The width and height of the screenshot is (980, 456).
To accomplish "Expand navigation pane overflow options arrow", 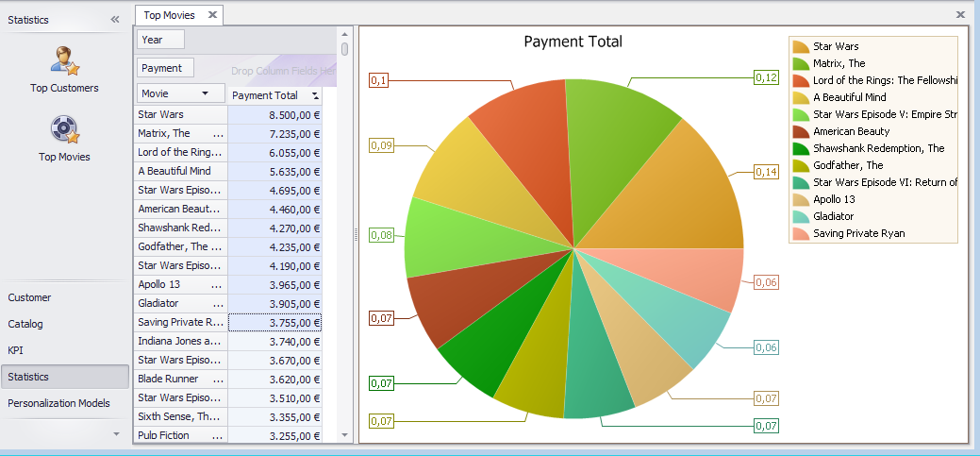I will click(x=116, y=433).
